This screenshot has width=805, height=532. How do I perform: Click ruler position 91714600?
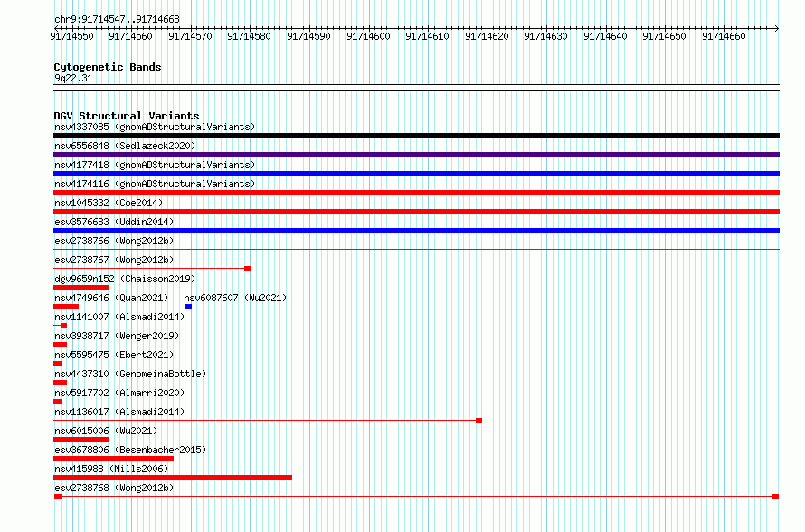tap(368, 36)
